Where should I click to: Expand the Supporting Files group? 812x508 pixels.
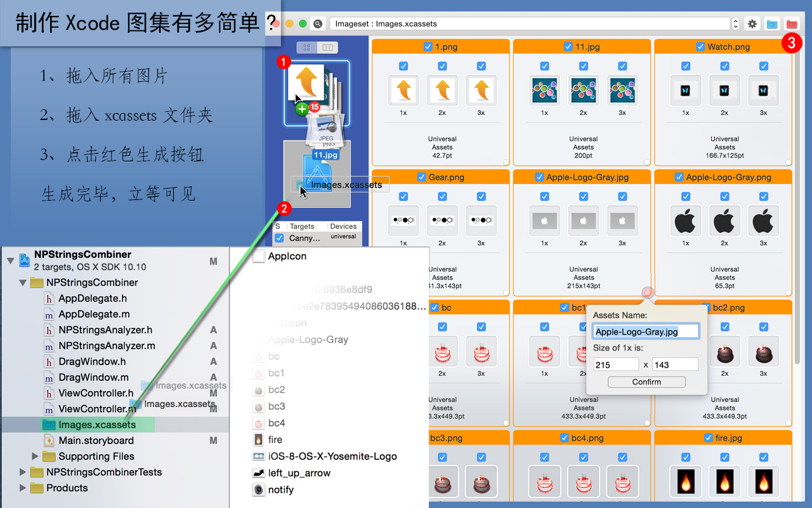pyautogui.click(x=35, y=457)
